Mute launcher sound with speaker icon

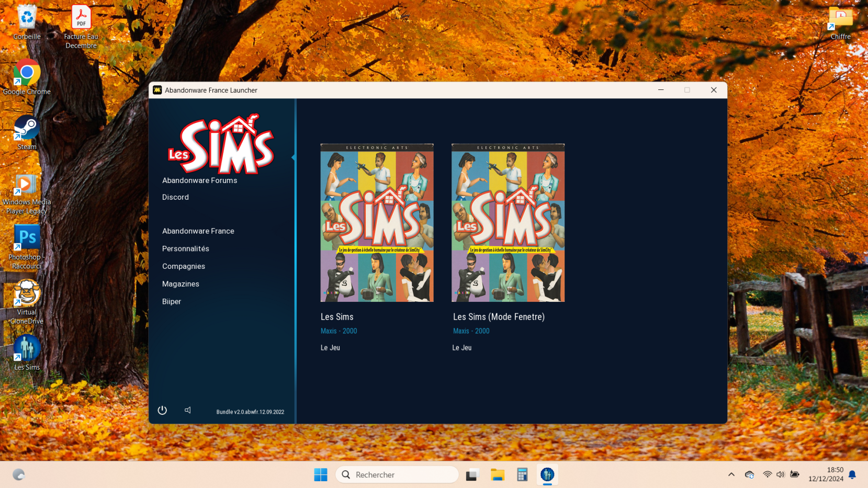(x=188, y=411)
